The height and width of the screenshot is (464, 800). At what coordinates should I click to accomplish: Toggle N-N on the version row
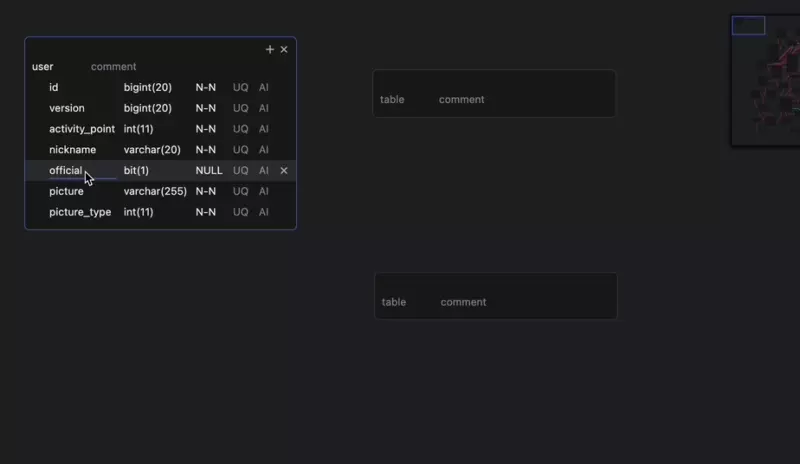(x=206, y=108)
